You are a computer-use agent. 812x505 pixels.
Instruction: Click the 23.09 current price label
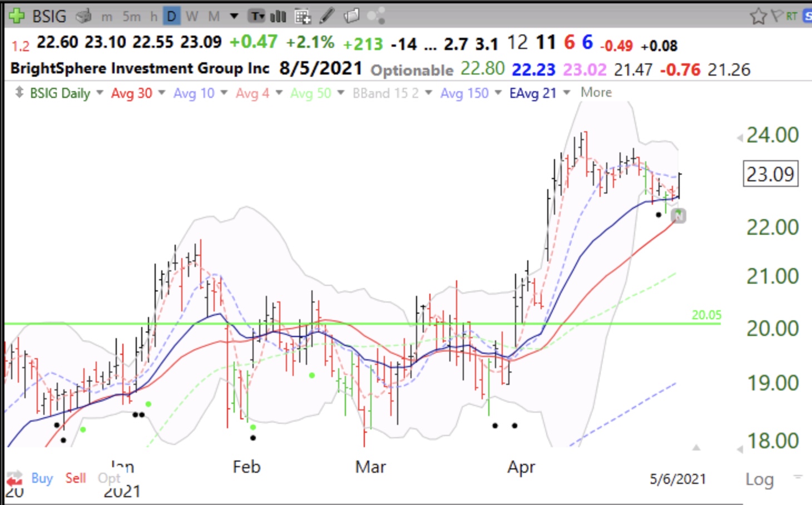[770, 174]
